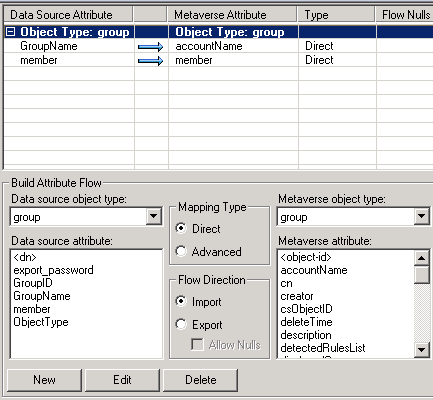Click the New button
Screen dimensions: 433x400
coord(44,380)
